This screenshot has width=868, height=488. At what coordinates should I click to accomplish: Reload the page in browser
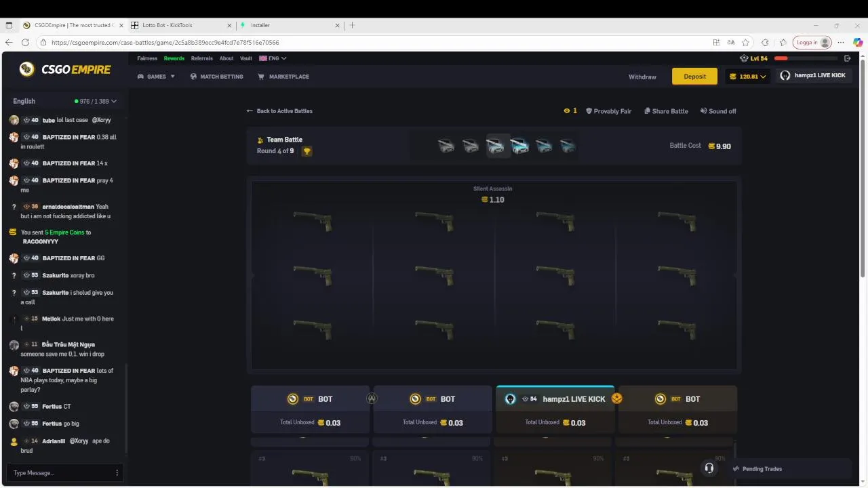click(x=25, y=42)
